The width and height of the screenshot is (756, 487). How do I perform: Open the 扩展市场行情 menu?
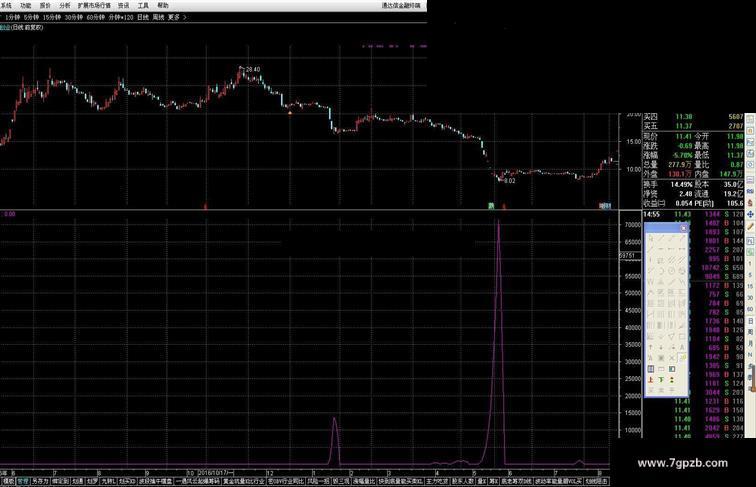click(94, 5)
